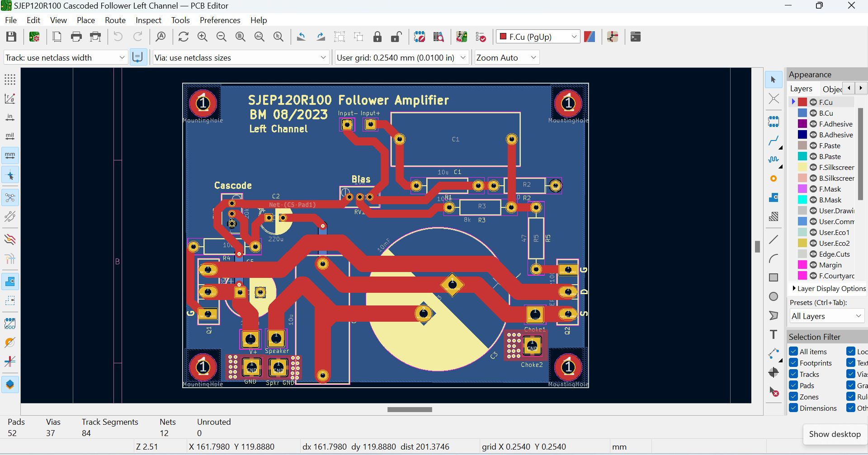Switch units to inches
Screen dimensions: 868x455
click(10, 117)
